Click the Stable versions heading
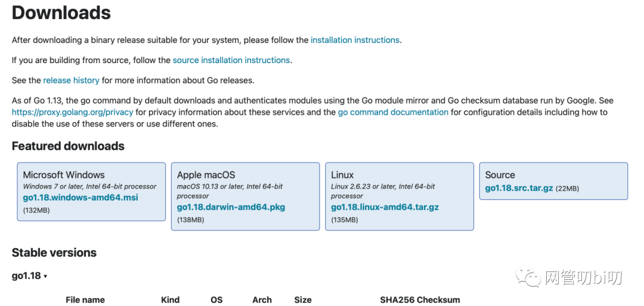The width and height of the screenshot is (644, 306). tap(54, 253)
